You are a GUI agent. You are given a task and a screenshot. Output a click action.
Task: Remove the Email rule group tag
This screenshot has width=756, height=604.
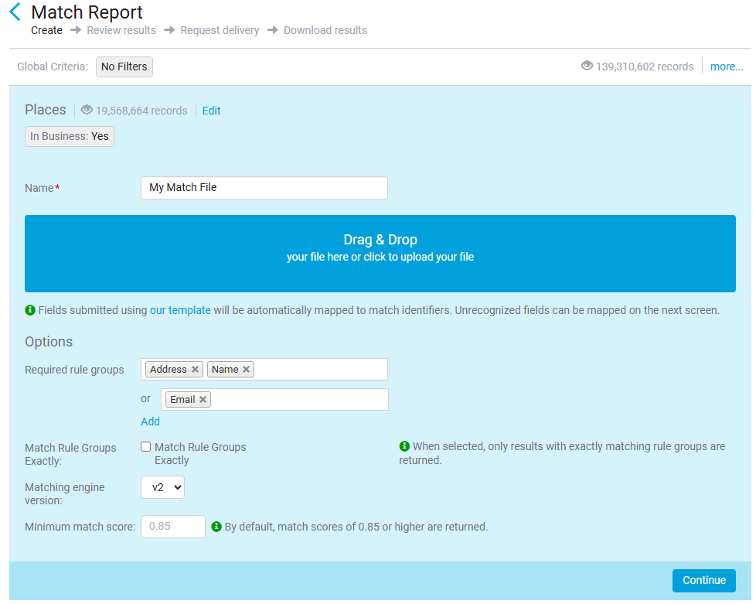click(x=203, y=400)
